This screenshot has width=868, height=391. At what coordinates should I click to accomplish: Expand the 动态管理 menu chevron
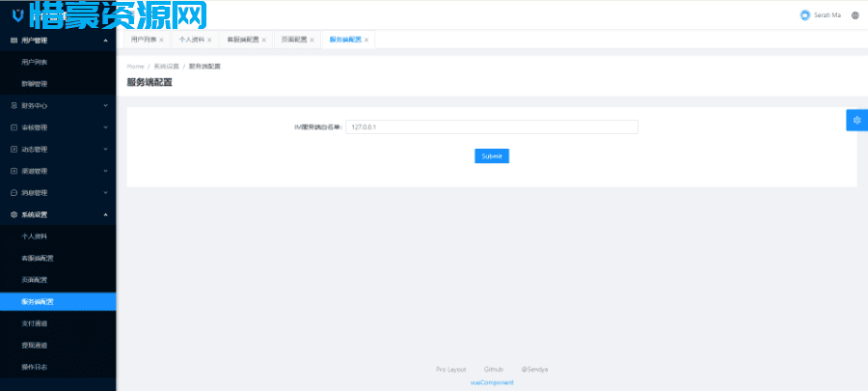point(105,149)
